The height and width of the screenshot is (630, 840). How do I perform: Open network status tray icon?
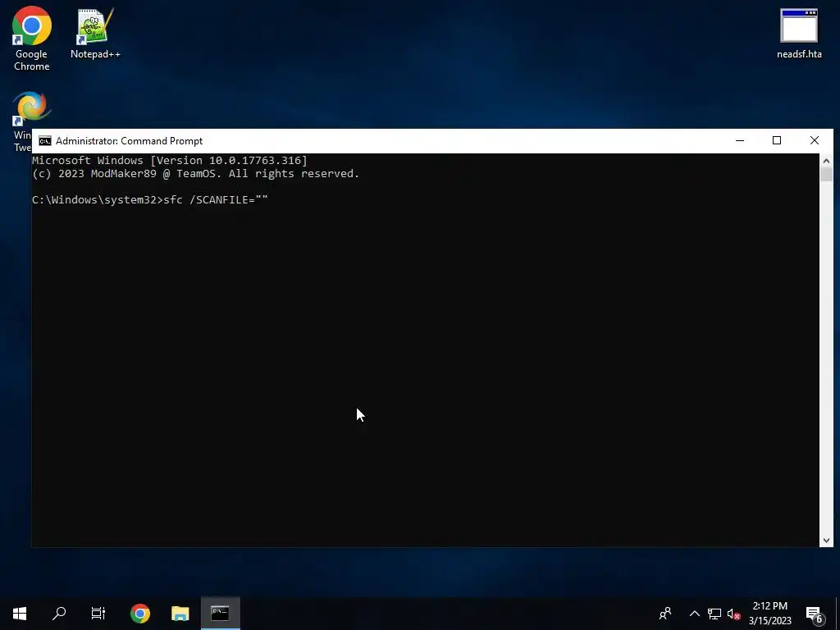tap(714, 614)
